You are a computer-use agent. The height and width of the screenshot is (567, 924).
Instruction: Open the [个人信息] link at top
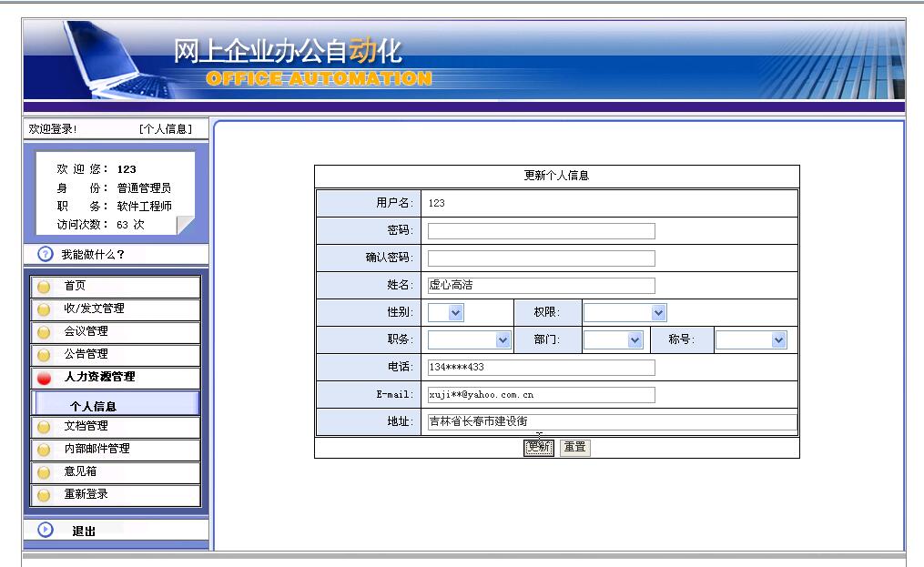166,129
